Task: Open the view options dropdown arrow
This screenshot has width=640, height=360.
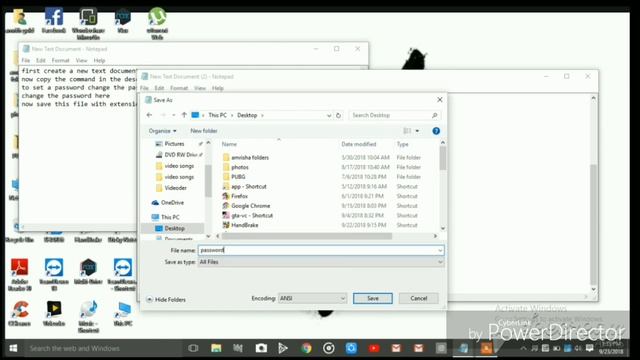Action: tap(417, 131)
